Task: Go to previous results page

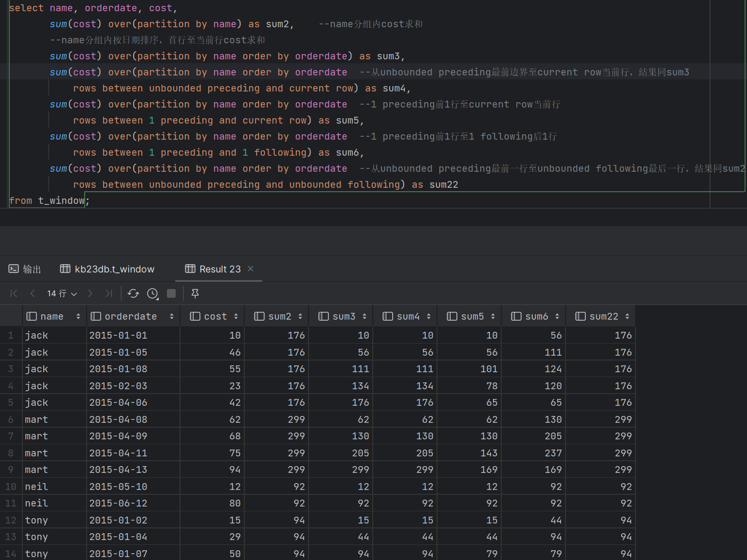Action: coord(33,293)
